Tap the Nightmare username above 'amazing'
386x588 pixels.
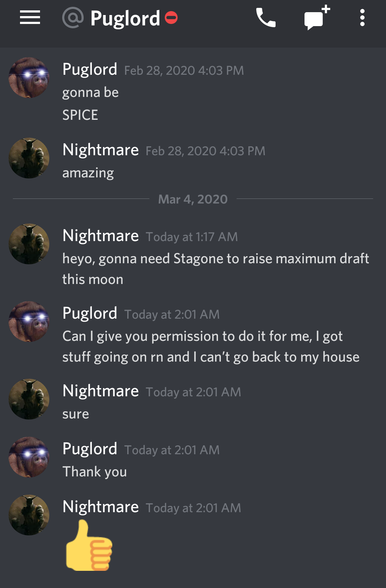[100, 150]
